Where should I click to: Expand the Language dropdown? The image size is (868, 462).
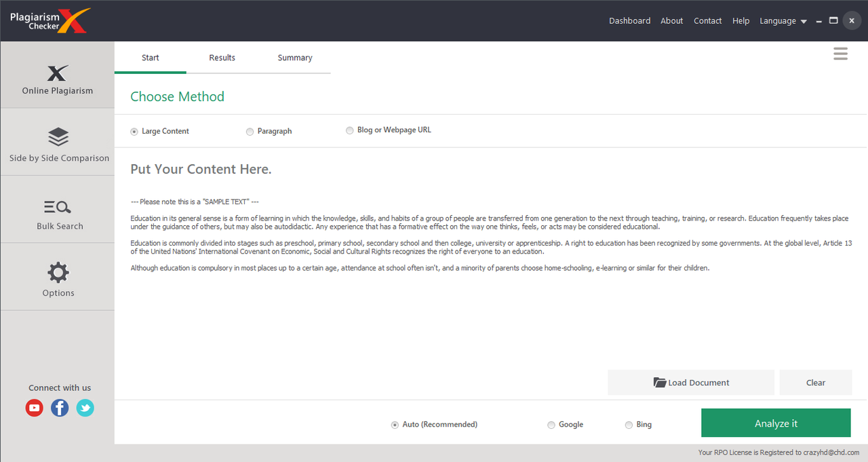pos(783,21)
